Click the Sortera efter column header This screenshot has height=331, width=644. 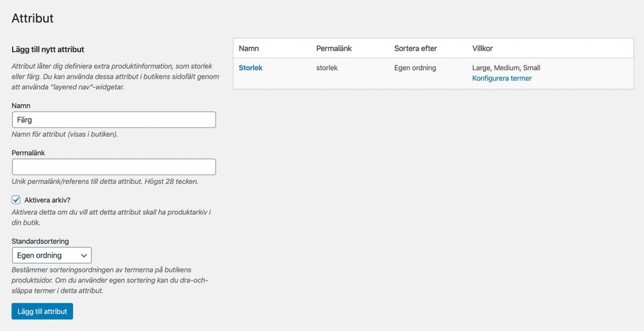click(416, 48)
